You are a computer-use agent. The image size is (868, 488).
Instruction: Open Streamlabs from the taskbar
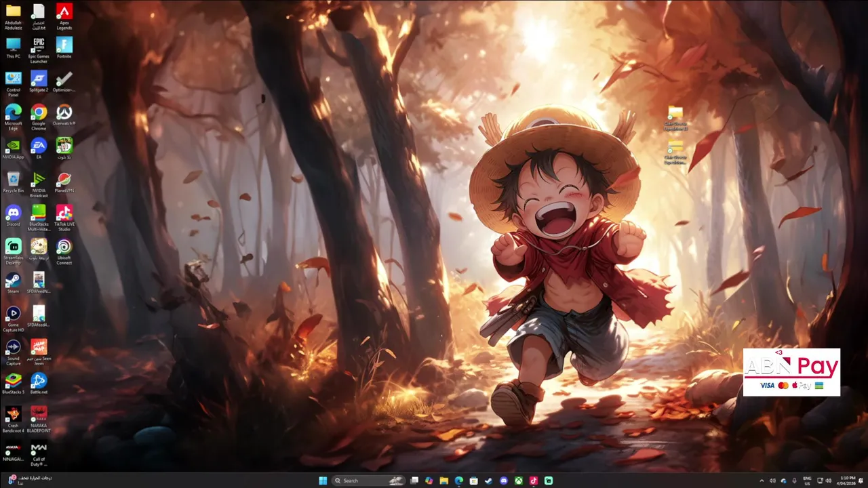click(548, 481)
